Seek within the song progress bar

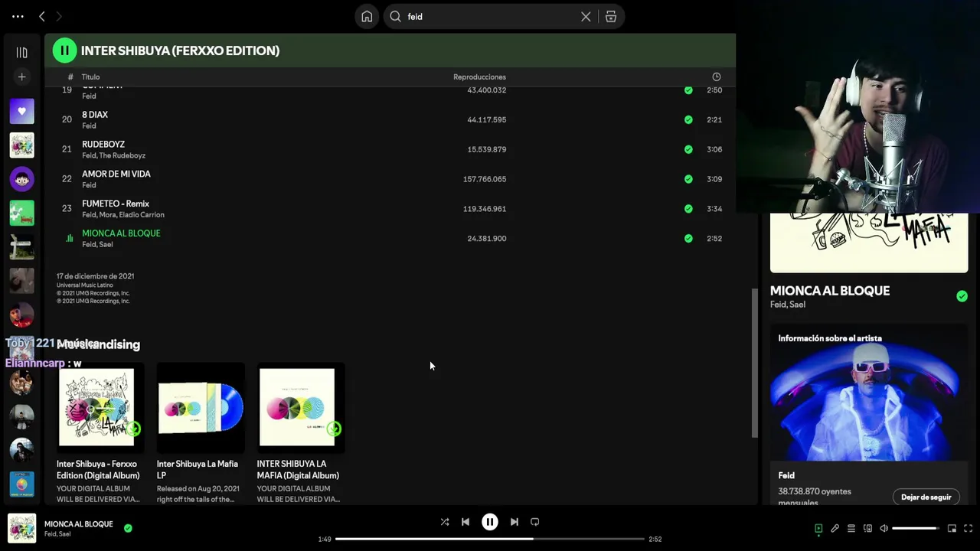pyautogui.click(x=490, y=539)
